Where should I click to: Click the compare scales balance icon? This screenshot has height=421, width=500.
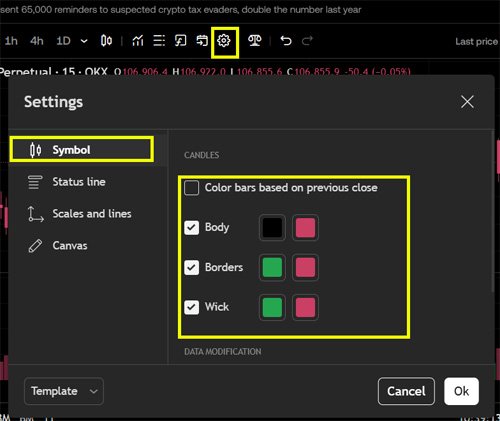click(255, 41)
